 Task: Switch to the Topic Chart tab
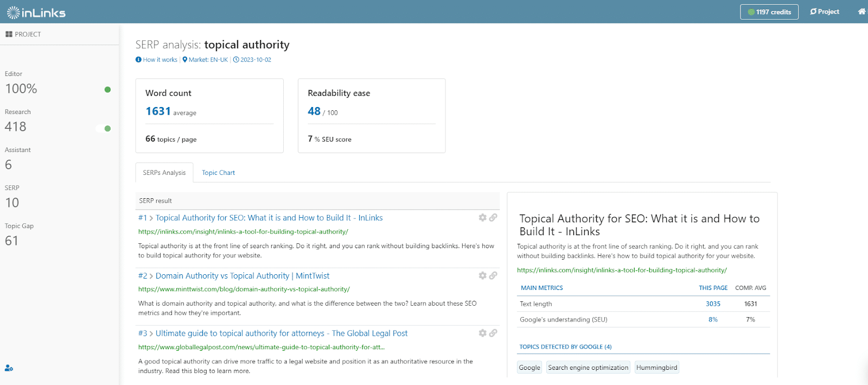[219, 173]
